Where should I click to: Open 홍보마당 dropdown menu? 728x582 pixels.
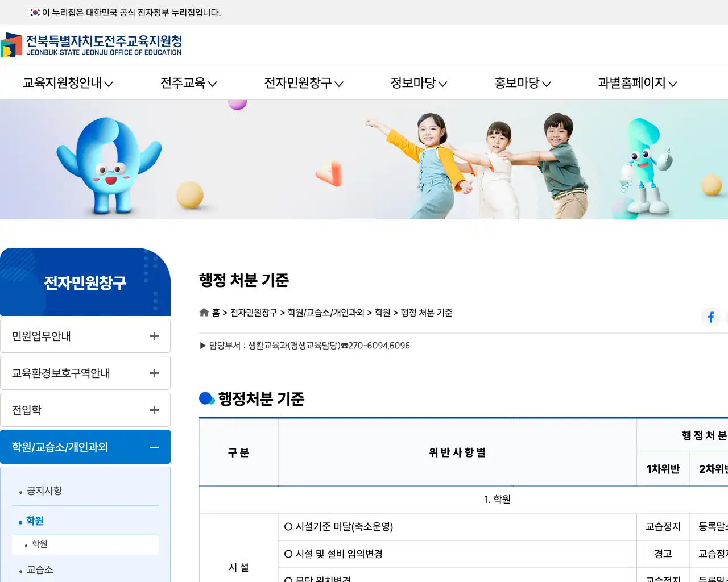(x=522, y=83)
